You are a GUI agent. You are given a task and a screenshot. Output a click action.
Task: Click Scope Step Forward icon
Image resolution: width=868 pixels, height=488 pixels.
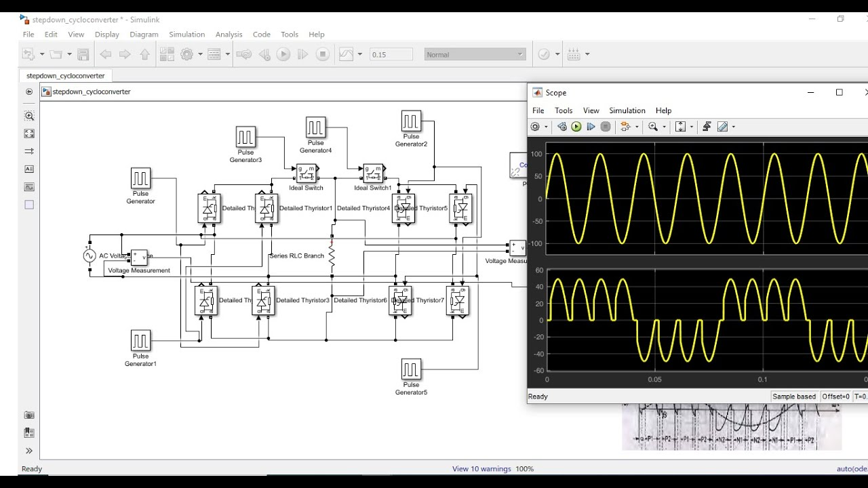591,127
